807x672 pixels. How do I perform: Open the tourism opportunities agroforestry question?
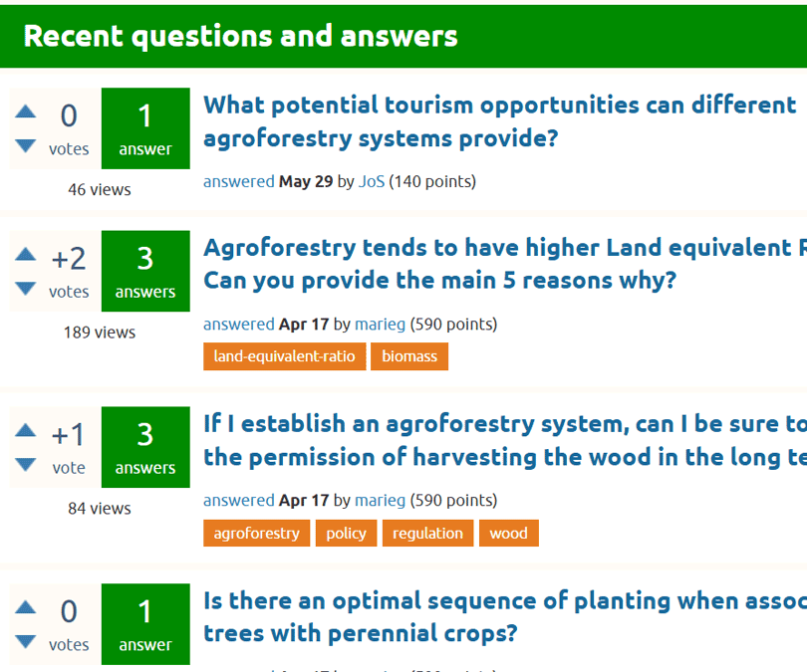[499, 121]
